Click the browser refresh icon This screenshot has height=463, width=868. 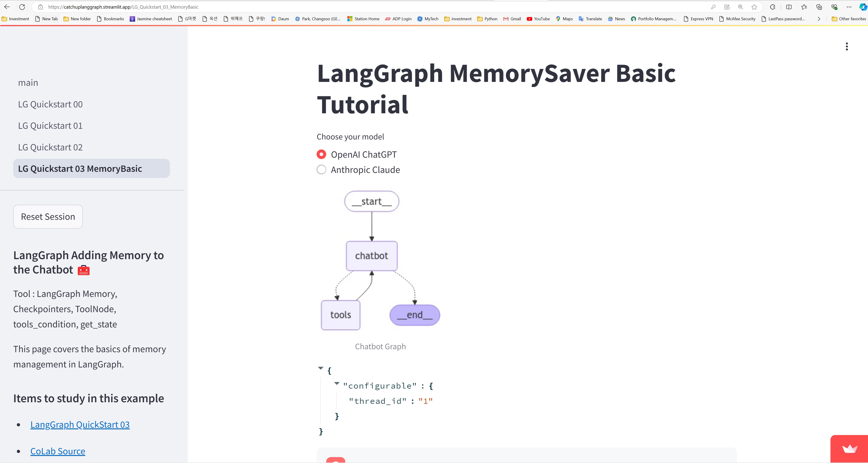pos(22,7)
